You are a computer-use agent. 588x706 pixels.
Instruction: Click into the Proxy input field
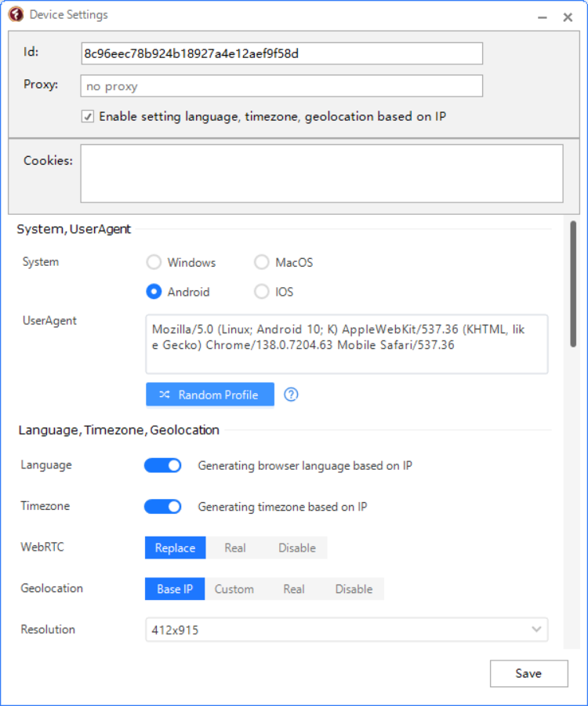coord(281,86)
